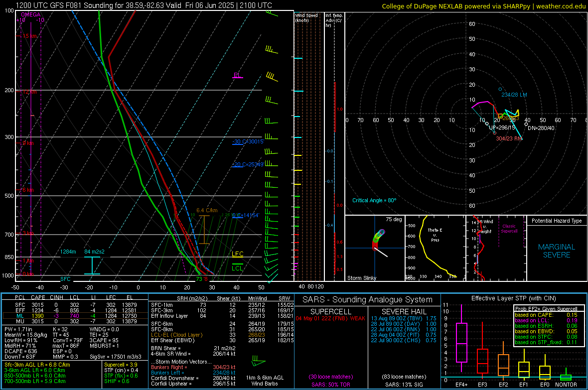Click the SHIP = 0.6 parameter
This screenshot has width=588, height=390.
pos(117,381)
